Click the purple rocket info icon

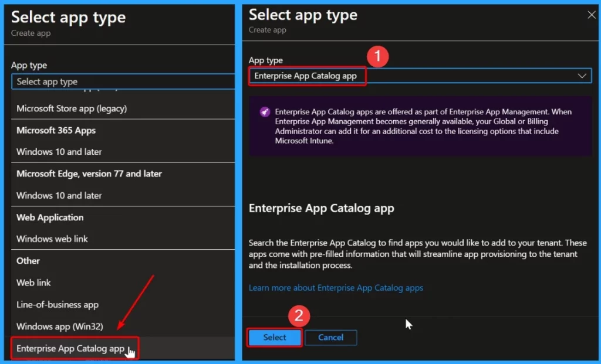click(265, 112)
